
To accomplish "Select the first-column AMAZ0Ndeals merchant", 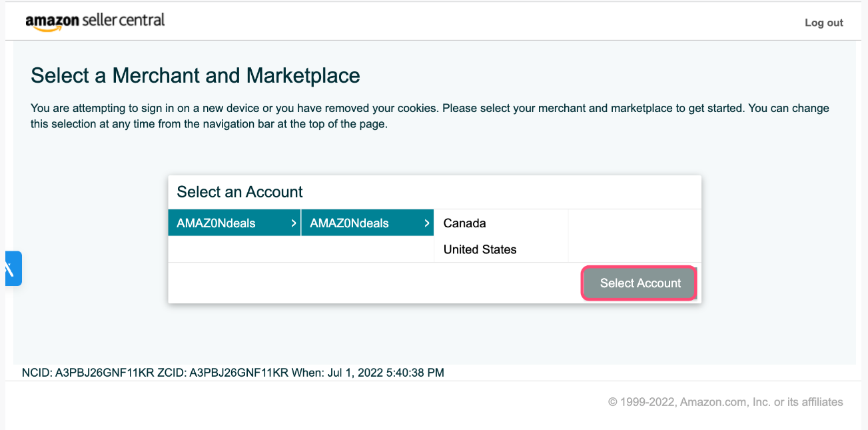I will 216,223.
